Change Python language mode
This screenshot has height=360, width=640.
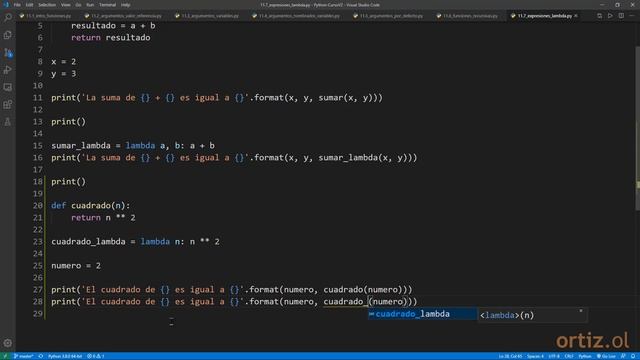pyautogui.click(x=585, y=356)
